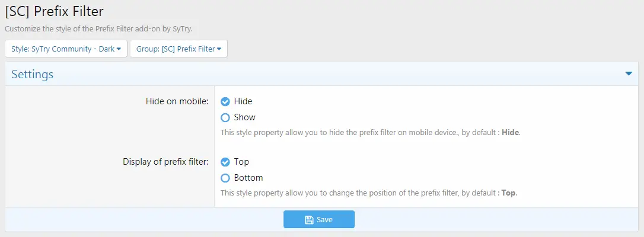Screen dimensions: 644x237
Task: Select the Top radio button
Action: [225, 162]
